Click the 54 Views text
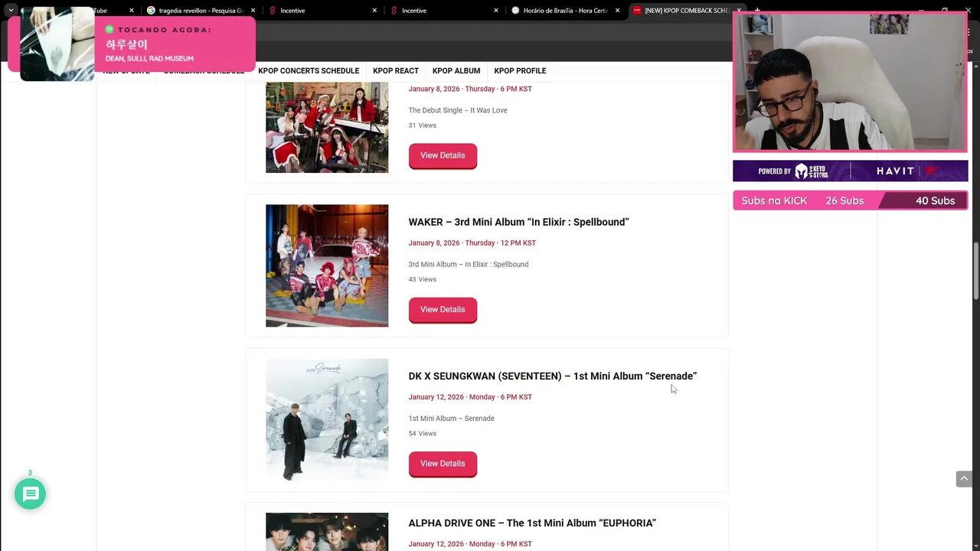980x551 pixels. (422, 434)
